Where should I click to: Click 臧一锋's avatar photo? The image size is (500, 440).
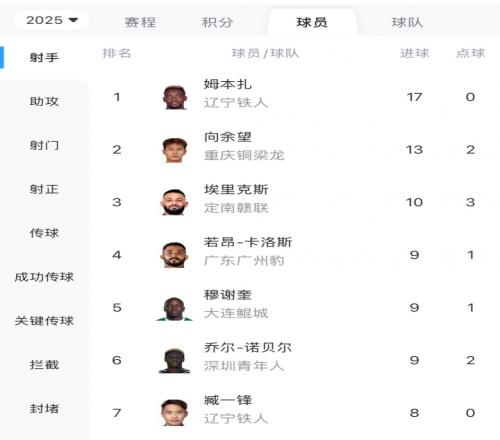175,413
